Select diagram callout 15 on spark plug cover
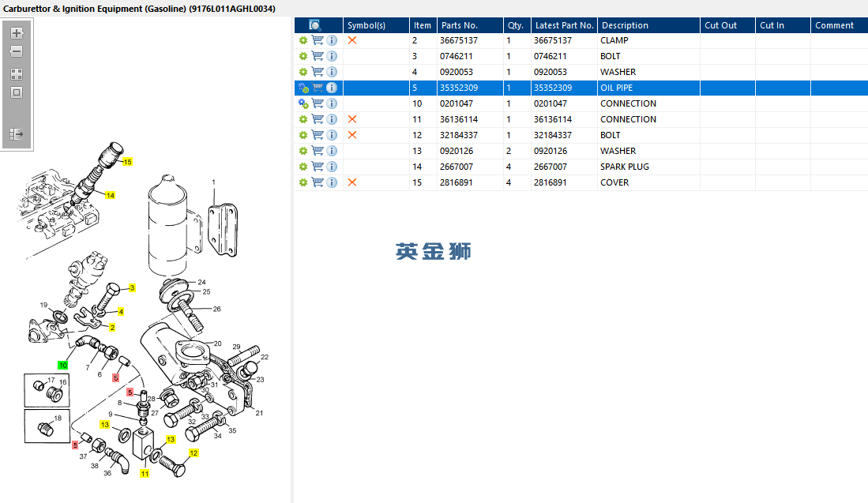 click(127, 162)
